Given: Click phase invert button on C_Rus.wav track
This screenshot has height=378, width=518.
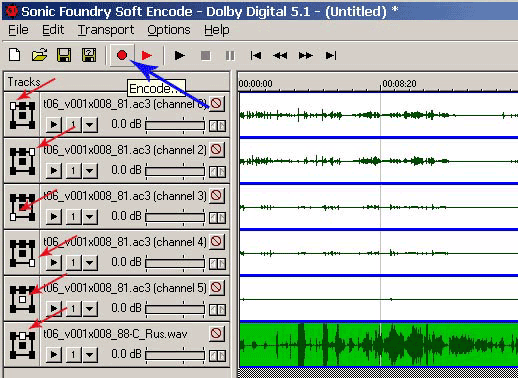Looking at the screenshot, I should [217, 356].
